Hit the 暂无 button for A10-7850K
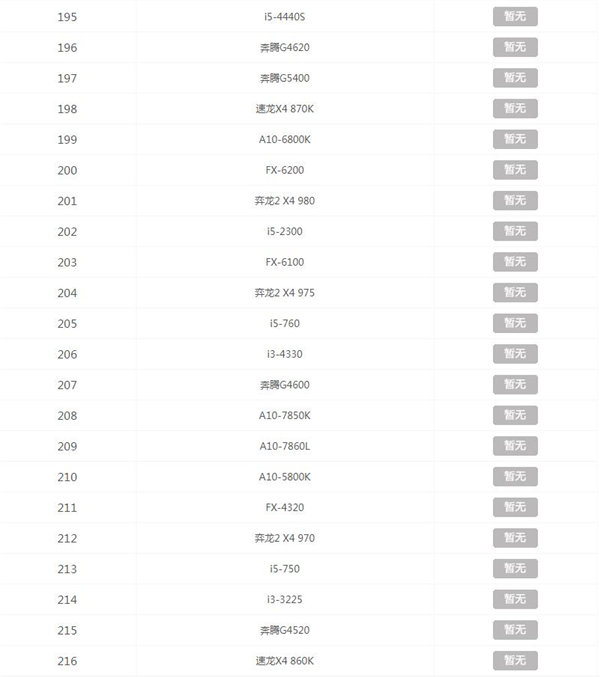The height and width of the screenshot is (677, 600). (515, 415)
